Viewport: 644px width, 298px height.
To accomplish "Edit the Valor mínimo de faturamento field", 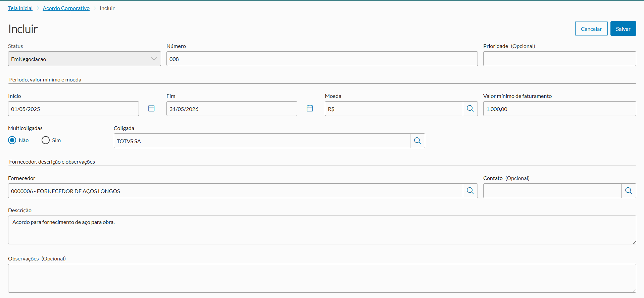I will click(x=559, y=109).
